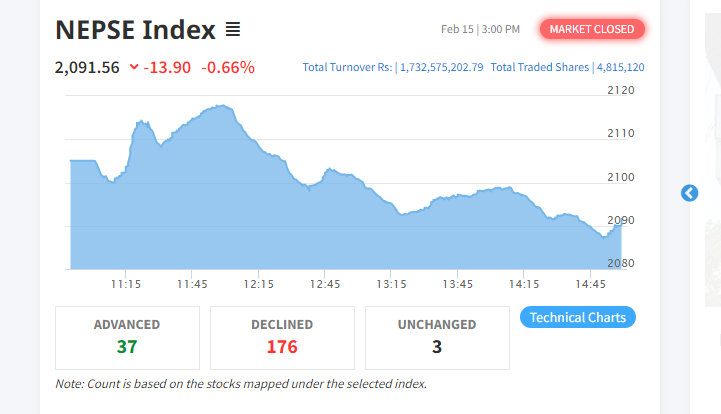Click the Total Turnover Rs label
Image resolution: width=721 pixels, height=414 pixels.
point(348,67)
